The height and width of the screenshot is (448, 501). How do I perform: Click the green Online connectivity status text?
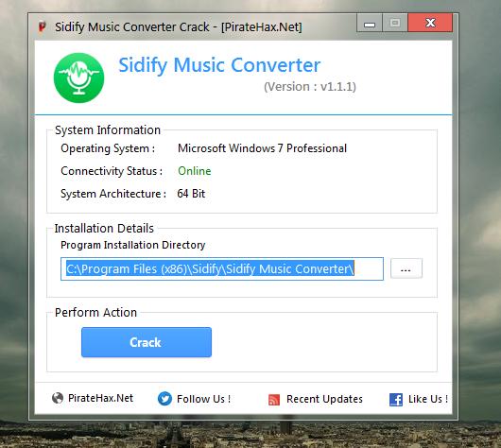195,171
